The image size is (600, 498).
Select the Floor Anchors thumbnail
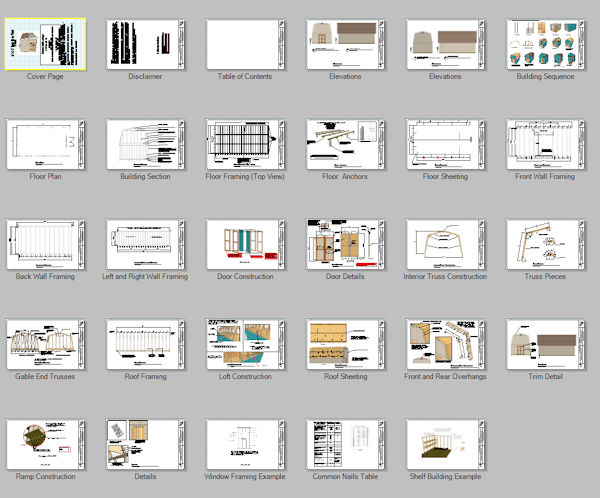click(345, 144)
